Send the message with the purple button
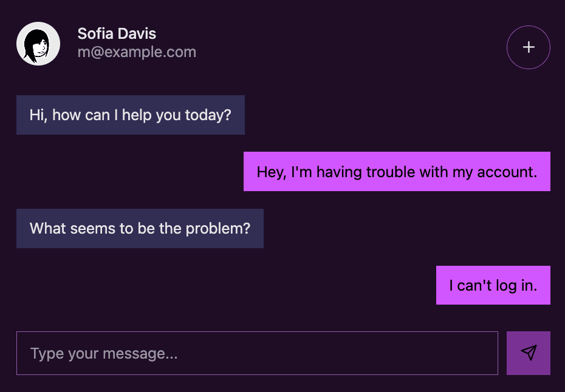The height and width of the screenshot is (392, 565). pyautogui.click(x=529, y=353)
